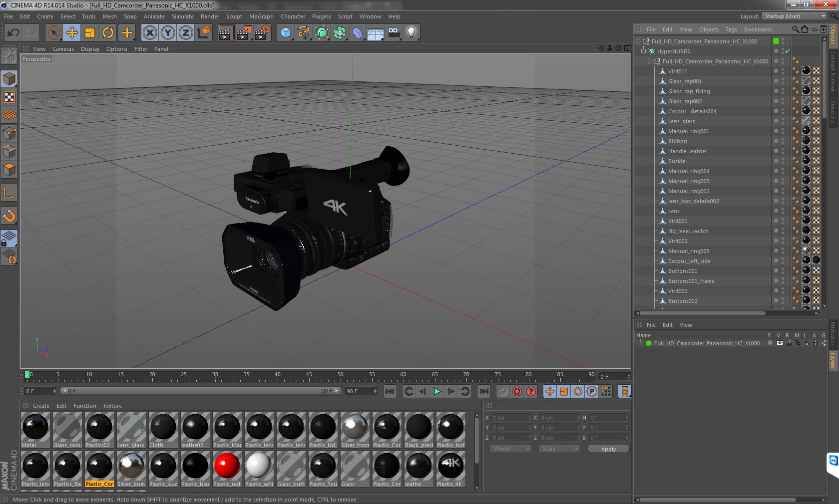
Task: Click the Enable Axis icon
Action: pos(9,193)
